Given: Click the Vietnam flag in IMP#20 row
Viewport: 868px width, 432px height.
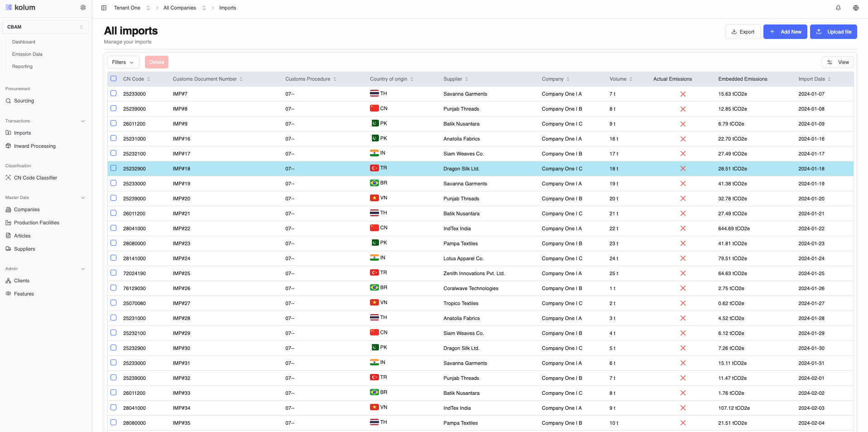Looking at the screenshot, I should [x=374, y=198].
